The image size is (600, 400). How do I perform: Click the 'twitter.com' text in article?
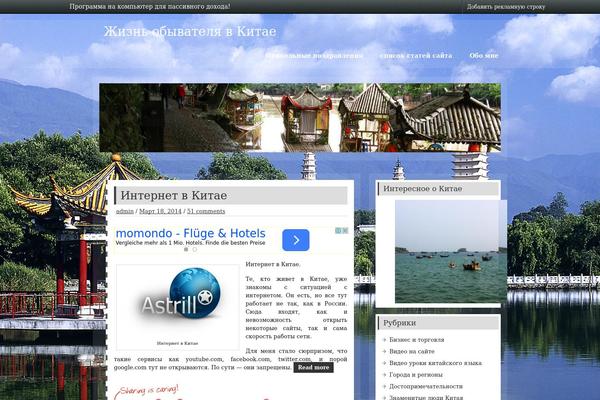pyautogui.click(x=295, y=359)
